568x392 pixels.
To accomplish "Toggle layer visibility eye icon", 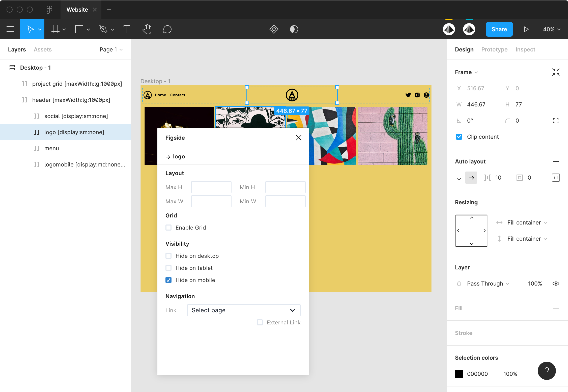I will tap(556, 284).
